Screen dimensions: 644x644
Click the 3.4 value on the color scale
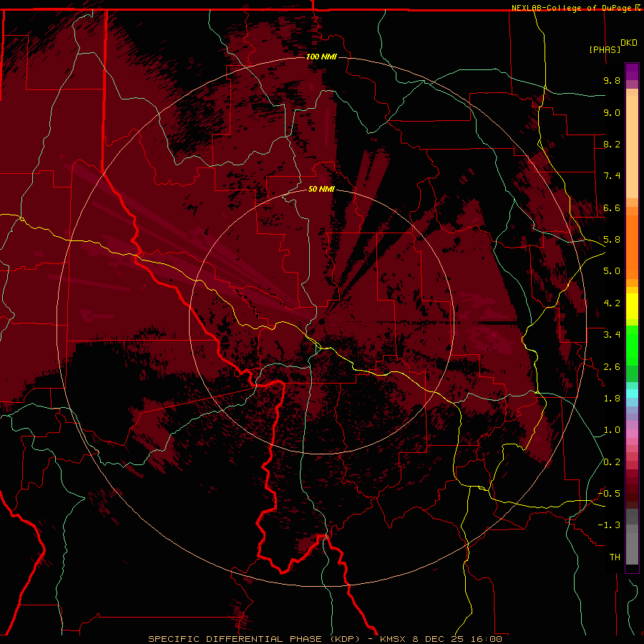612,335
